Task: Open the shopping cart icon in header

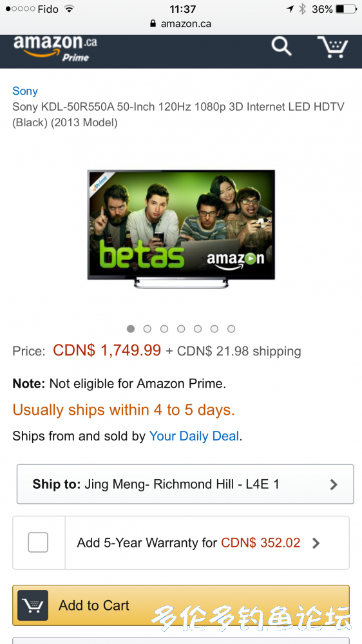Action: click(x=332, y=47)
